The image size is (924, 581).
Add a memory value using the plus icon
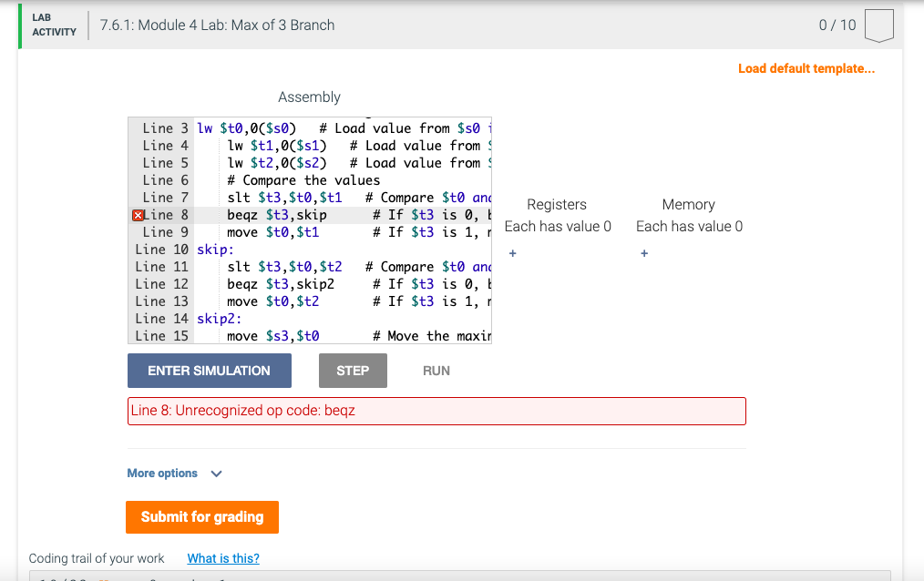coord(644,253)
